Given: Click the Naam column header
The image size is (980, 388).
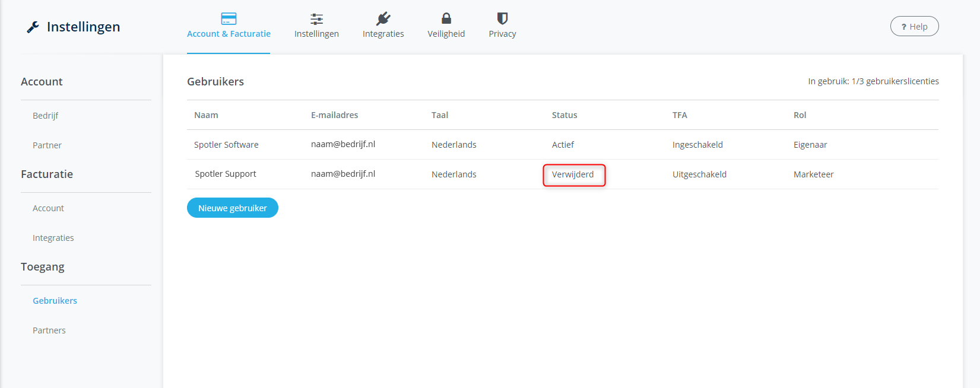Looking at the screenshot, I should 206,115.
